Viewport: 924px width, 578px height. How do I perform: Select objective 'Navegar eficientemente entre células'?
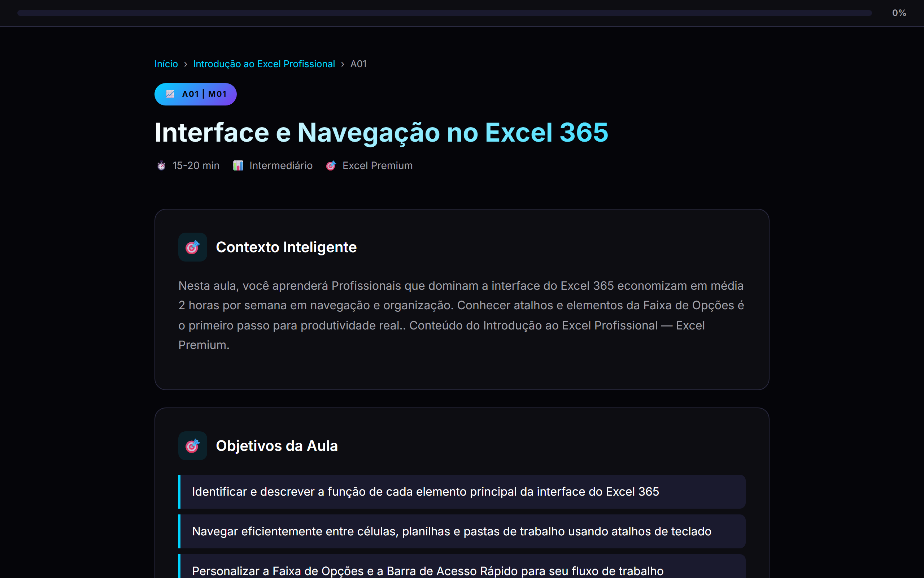(462, 531)
